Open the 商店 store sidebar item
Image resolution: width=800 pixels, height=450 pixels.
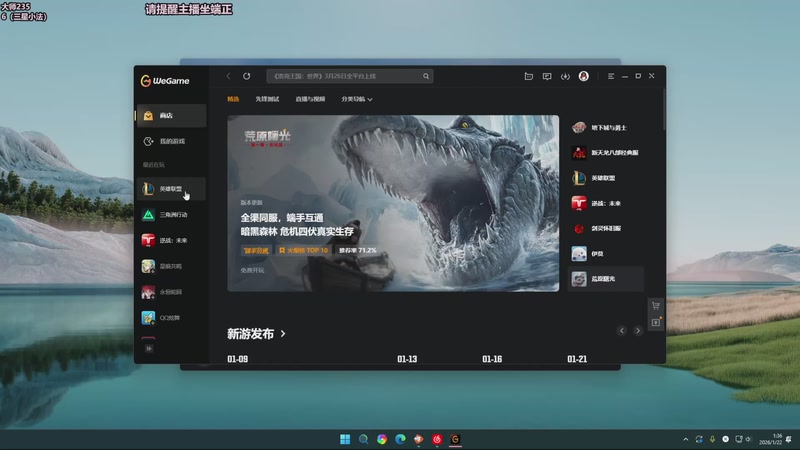coord(171,115)
